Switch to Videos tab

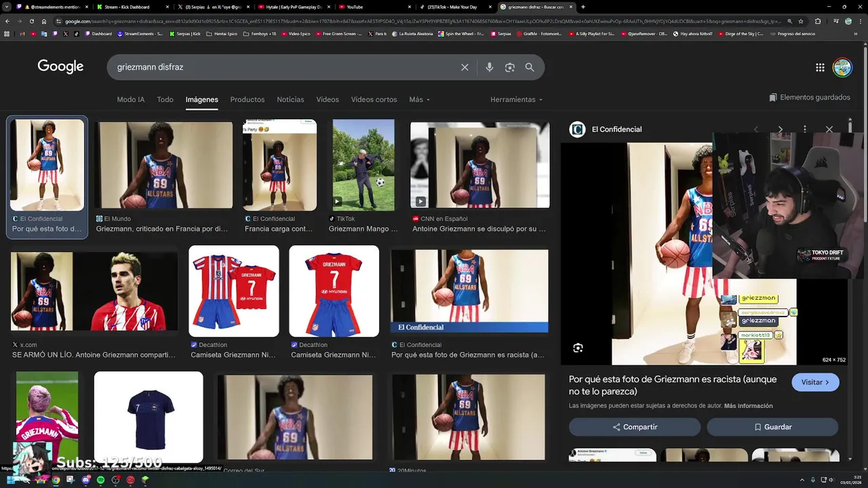pyautogui.click(x=328, y=100)
